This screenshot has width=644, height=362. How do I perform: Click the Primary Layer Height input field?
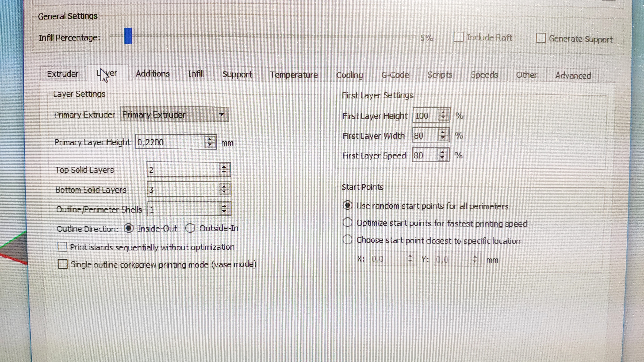[170, 142]
